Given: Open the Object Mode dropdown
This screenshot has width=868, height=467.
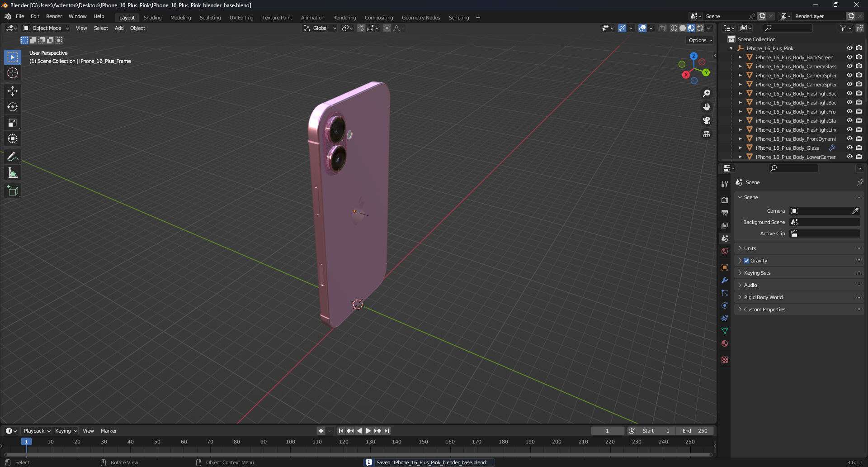Looking at the screenshot, I should point(46,28).
